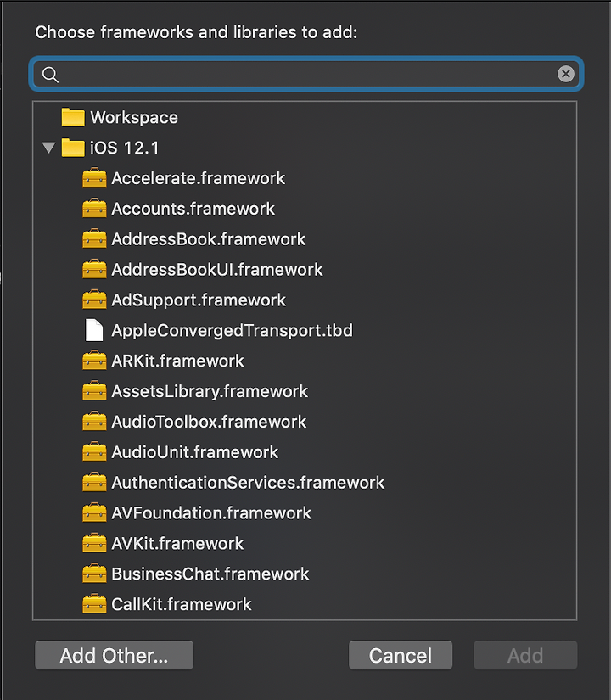
Task: Click the magnifying glass search icon
Action: (50, 74)
